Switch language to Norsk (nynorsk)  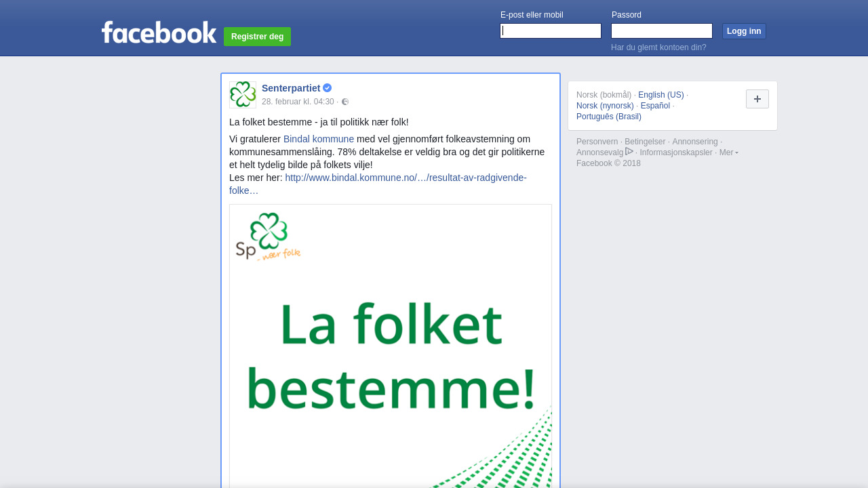click(605, 106)
